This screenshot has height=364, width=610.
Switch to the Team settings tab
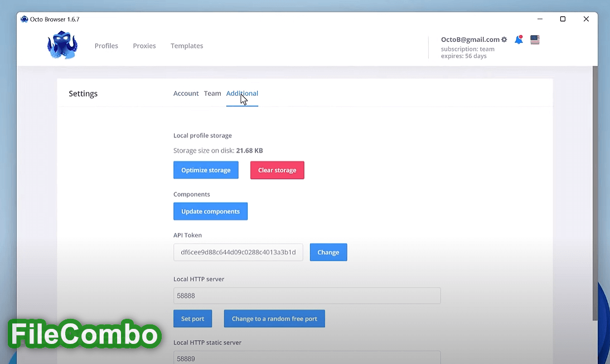tap(212, 93)
